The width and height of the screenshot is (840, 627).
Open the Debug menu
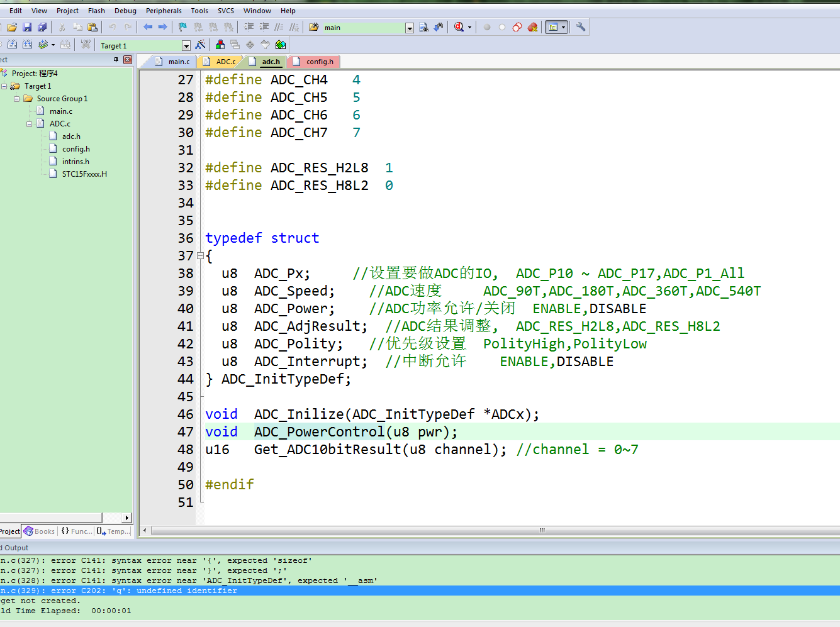point(125,11)
